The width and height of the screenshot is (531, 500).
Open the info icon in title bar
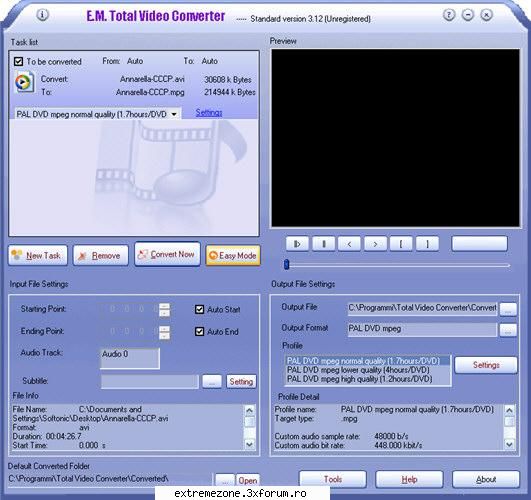(x=42, y=15)
